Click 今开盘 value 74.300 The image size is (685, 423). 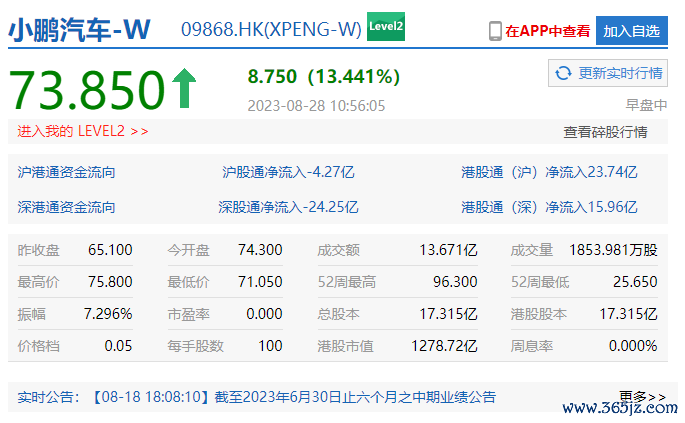260,250
